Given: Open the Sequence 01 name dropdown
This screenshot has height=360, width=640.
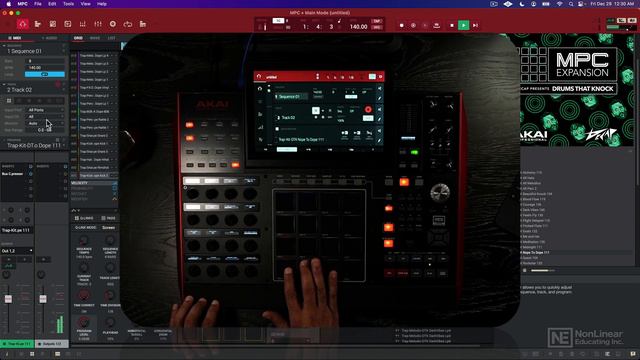Looking at the screenshot, I should click(x=35, y=51).
